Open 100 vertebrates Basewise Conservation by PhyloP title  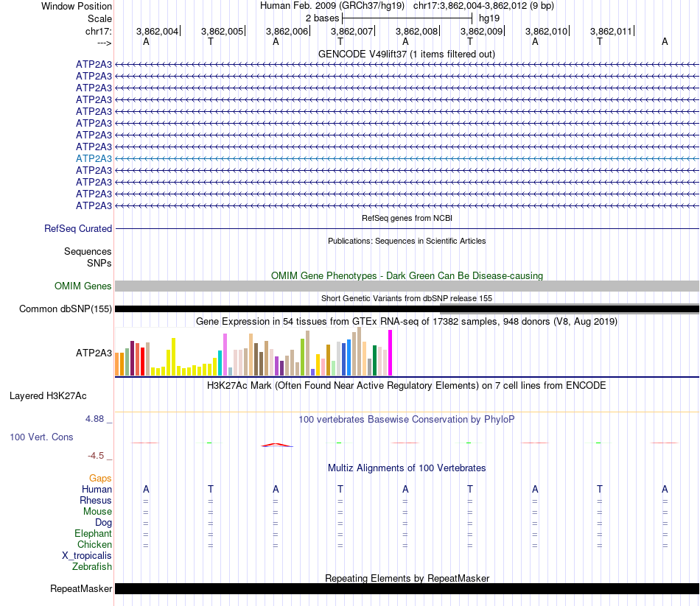[x=407, y=420]
